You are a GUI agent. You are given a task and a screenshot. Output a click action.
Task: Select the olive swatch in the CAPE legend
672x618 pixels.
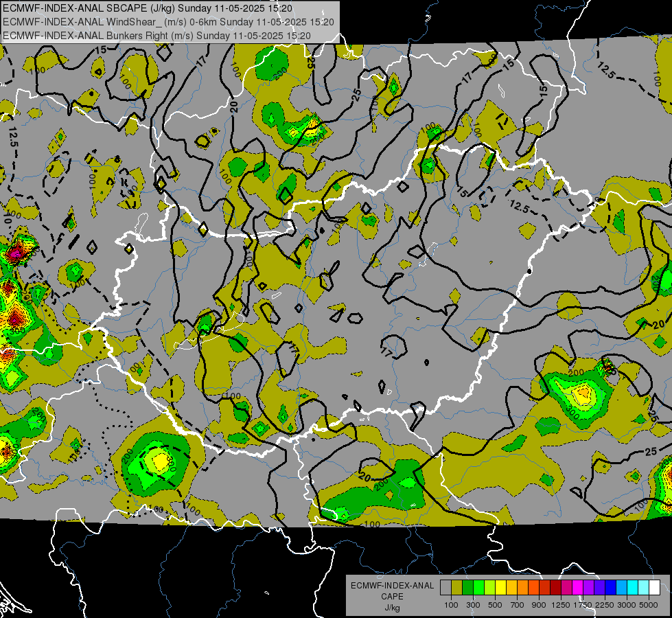[457, 588]
